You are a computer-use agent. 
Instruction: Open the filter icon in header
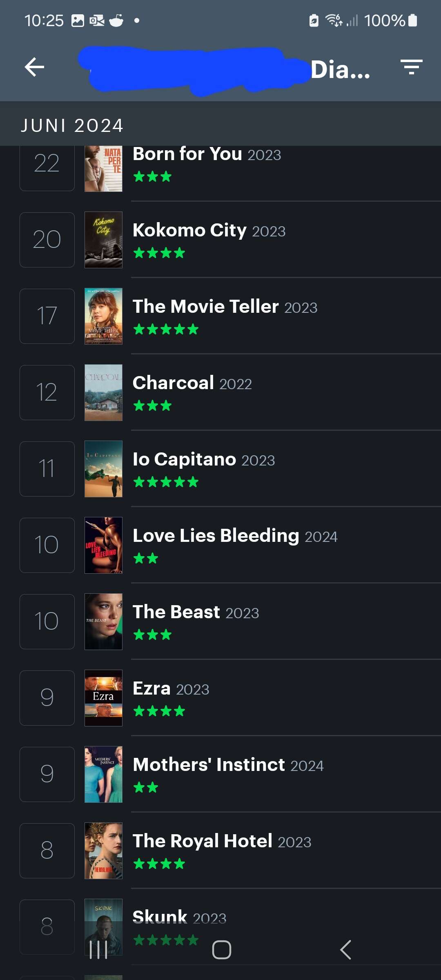[411, 67]
